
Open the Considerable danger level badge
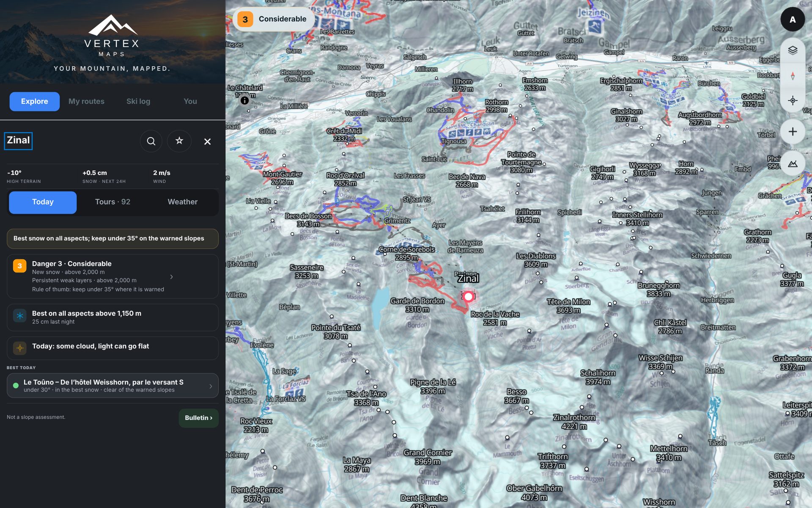(x=274, y=19)
